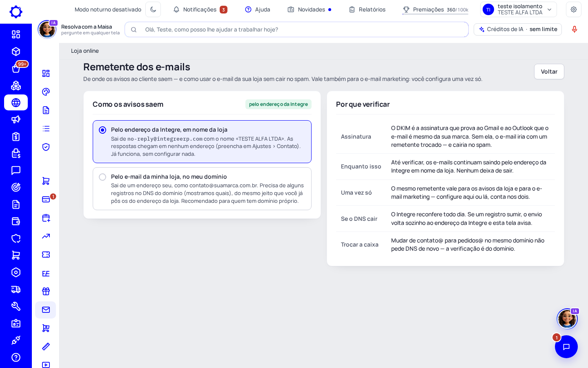
Task: Open the shopping bag icon with 99+ badge
Action: (x=16, y=68)
